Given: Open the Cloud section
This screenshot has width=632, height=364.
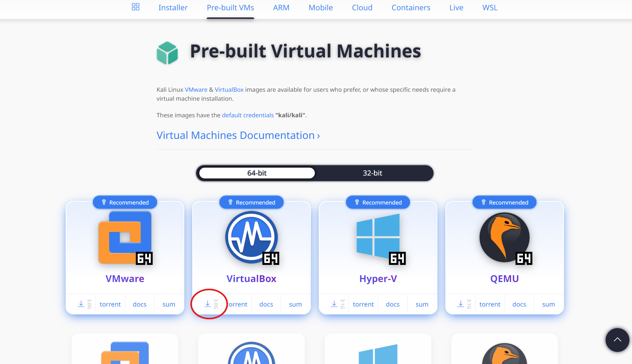Looking at the screenshot, I should pos(362,8).
